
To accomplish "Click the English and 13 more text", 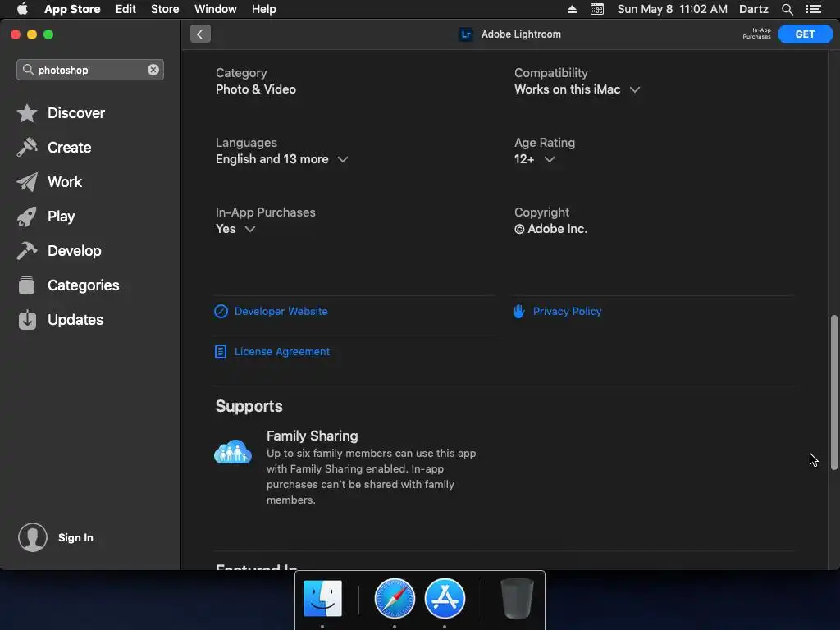I will point(272,159).
